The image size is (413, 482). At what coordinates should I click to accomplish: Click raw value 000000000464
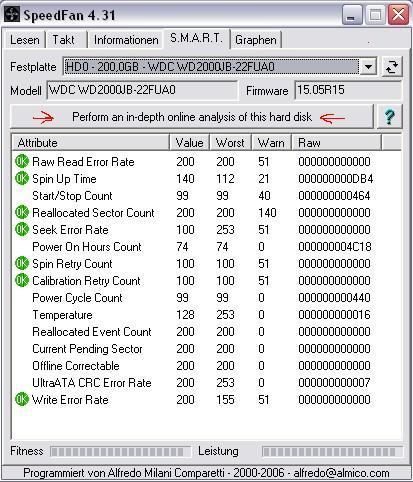point(334,196)
